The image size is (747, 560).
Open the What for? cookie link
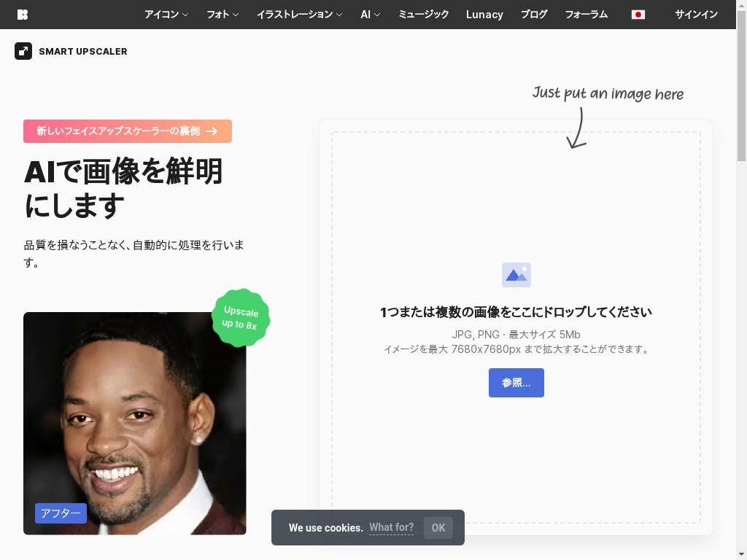click(391, 528)
